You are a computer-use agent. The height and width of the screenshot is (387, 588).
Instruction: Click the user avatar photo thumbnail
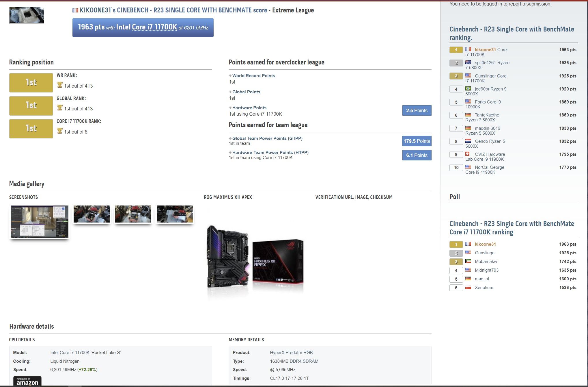coord(27,15)
